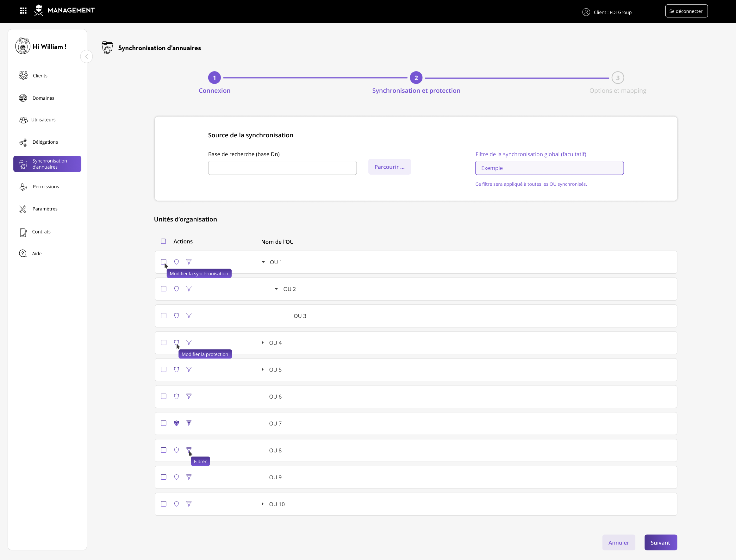
Task: Go to Délégations in the sidebar
Action: [45, 142]
